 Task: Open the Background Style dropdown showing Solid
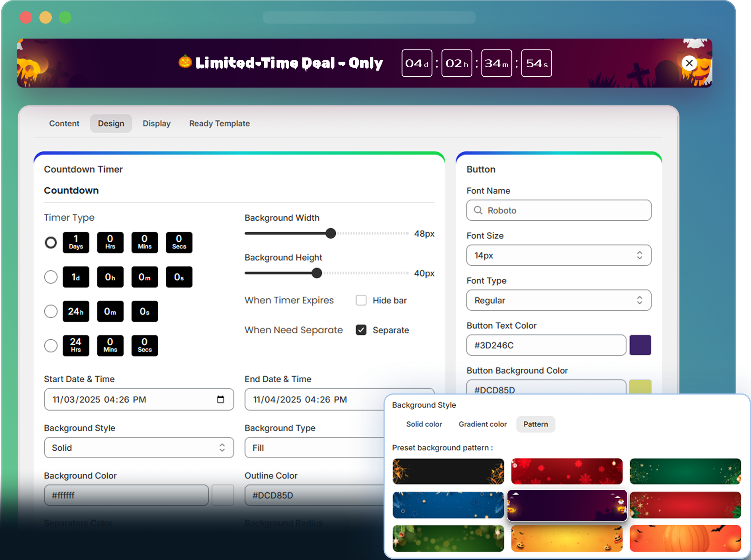(139, 448)
